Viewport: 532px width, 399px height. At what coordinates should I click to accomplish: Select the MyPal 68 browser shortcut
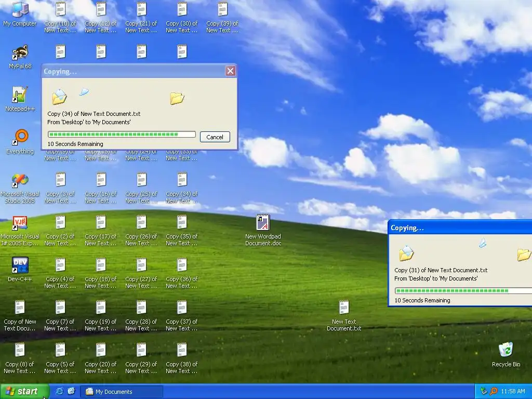point(20,57)
